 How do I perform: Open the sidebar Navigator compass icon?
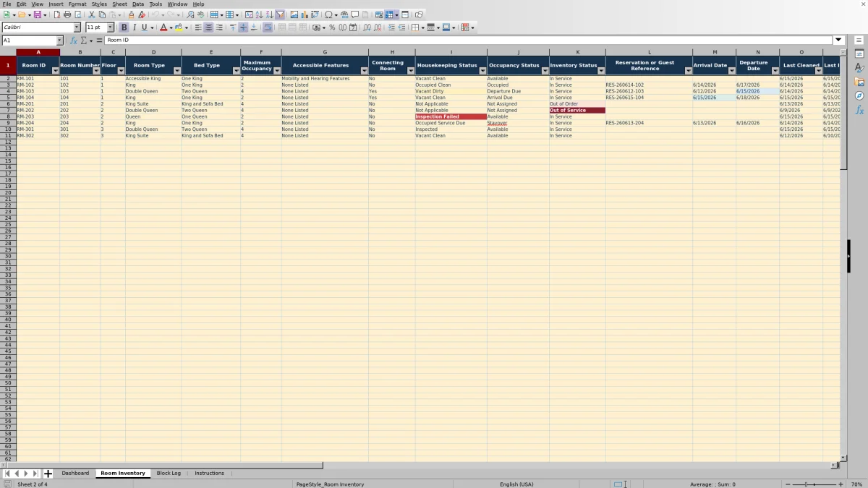(859, 95)
